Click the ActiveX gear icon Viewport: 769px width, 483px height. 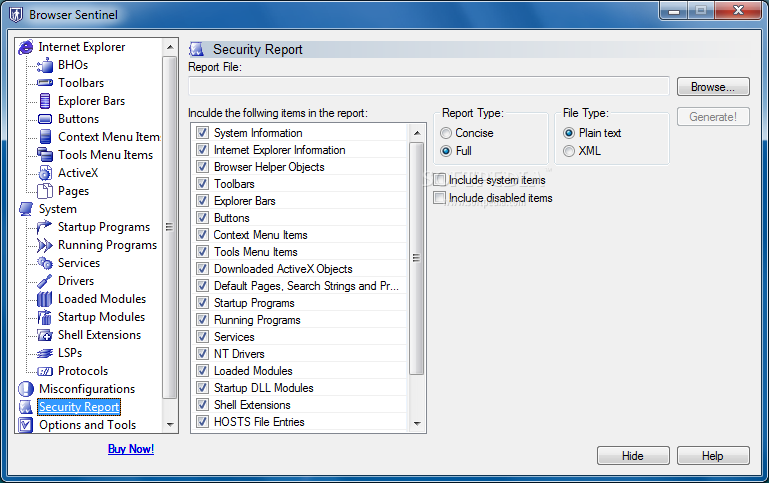(45, 173)
